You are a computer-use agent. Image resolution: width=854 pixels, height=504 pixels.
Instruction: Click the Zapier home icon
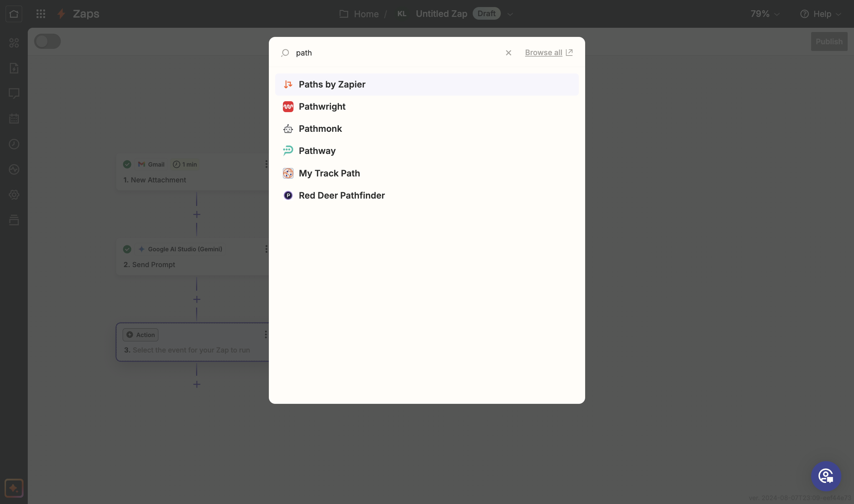coord(14,14)
